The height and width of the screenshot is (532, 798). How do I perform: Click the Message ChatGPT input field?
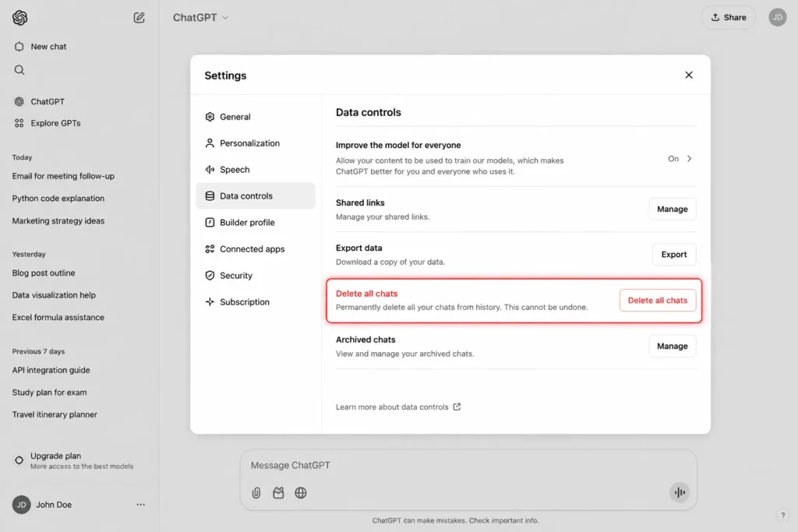468,465
